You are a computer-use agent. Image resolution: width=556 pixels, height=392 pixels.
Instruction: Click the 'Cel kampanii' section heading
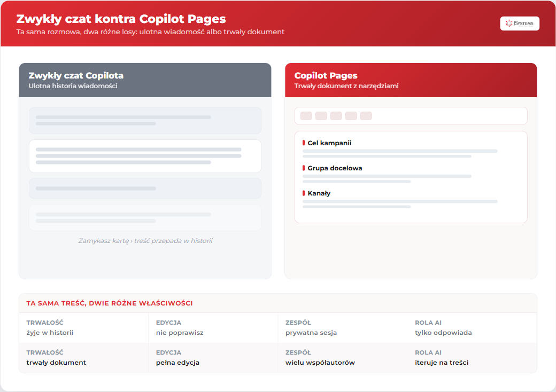(x=329, y=143)
